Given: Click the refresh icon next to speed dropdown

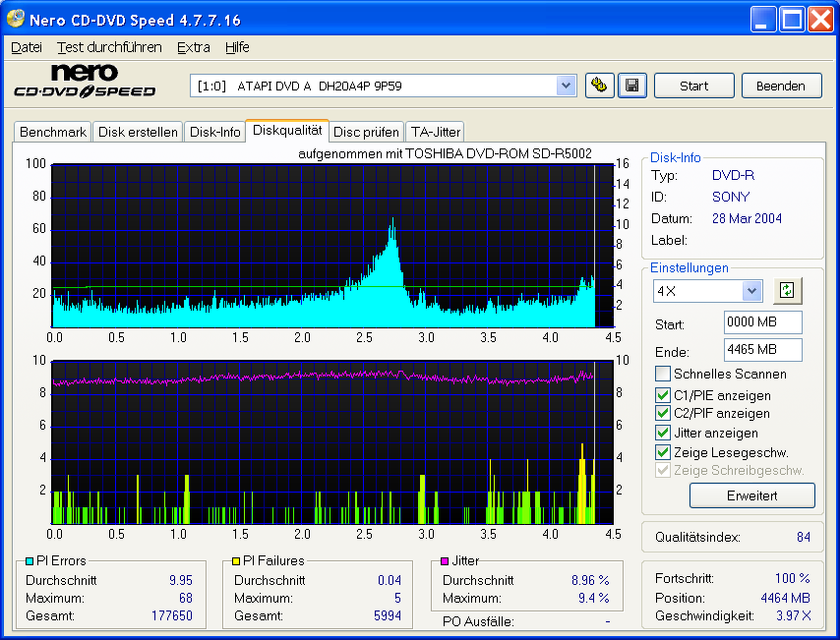Looking at the screenshot, I should click(786, 291).
